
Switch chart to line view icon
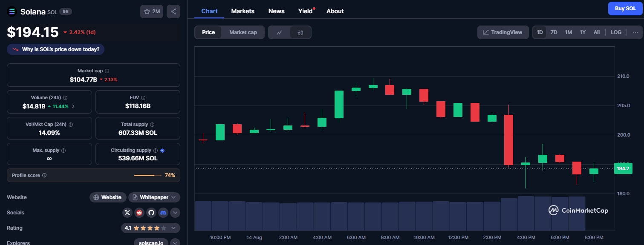279,32
